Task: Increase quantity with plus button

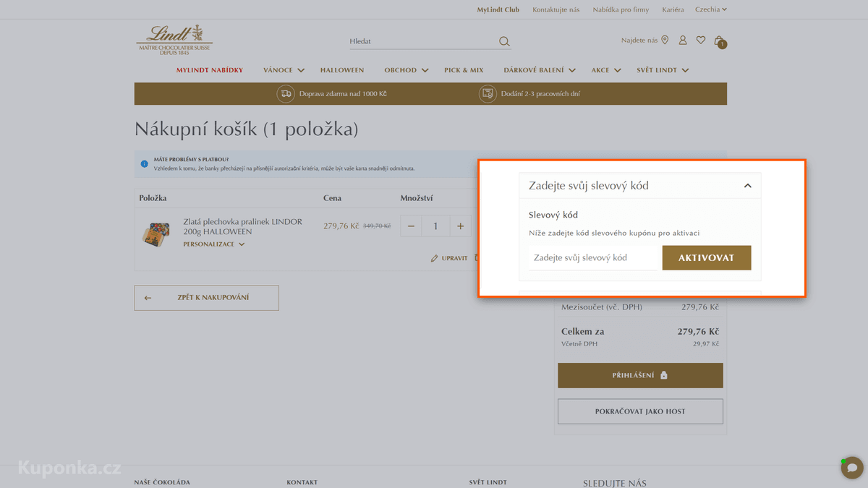Action: coord(460,226)
